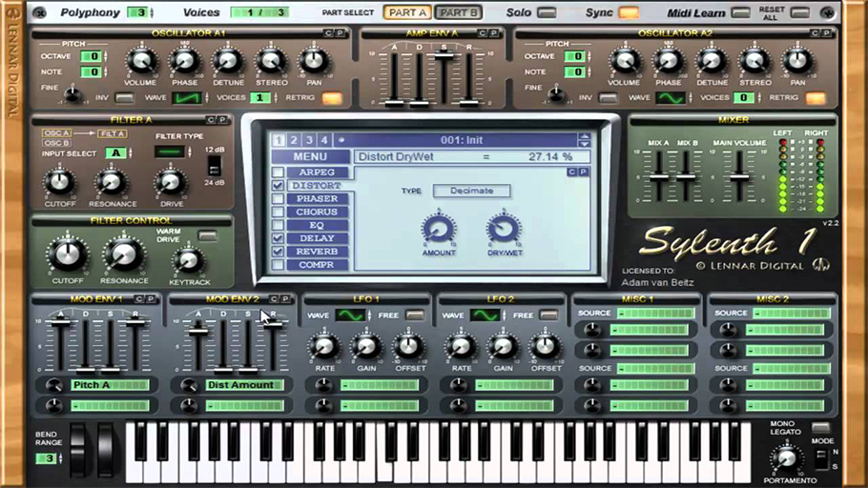
Task: Click the Main Volume fader
Action: (x=739, y=177)
